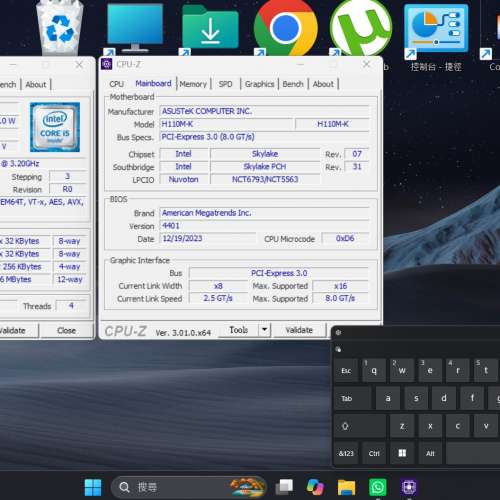
Task: Open the Graphics tab
Action: 259,84
